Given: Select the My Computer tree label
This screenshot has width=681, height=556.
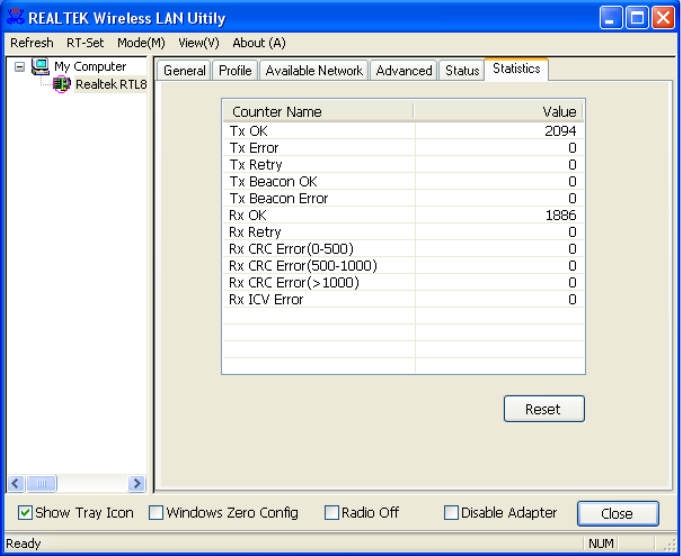Looking at the screenshot, I should click(90, 66).
